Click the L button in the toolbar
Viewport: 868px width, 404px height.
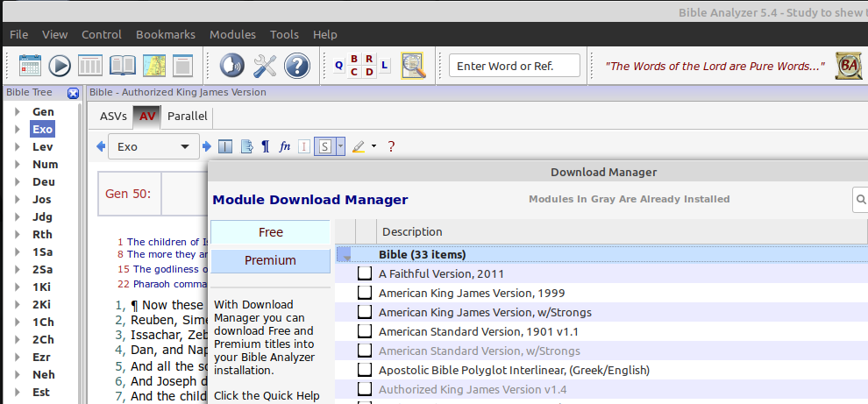point(385,66)
